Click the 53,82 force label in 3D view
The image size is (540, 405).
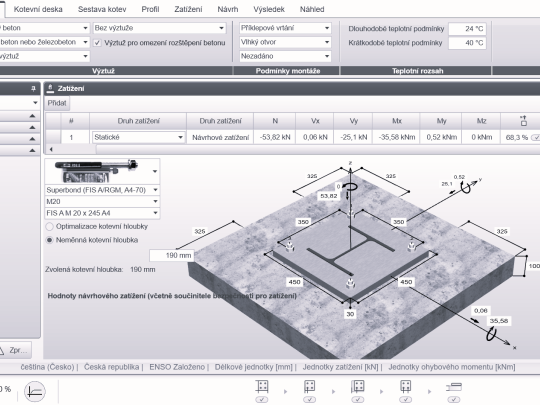(329, 196)
